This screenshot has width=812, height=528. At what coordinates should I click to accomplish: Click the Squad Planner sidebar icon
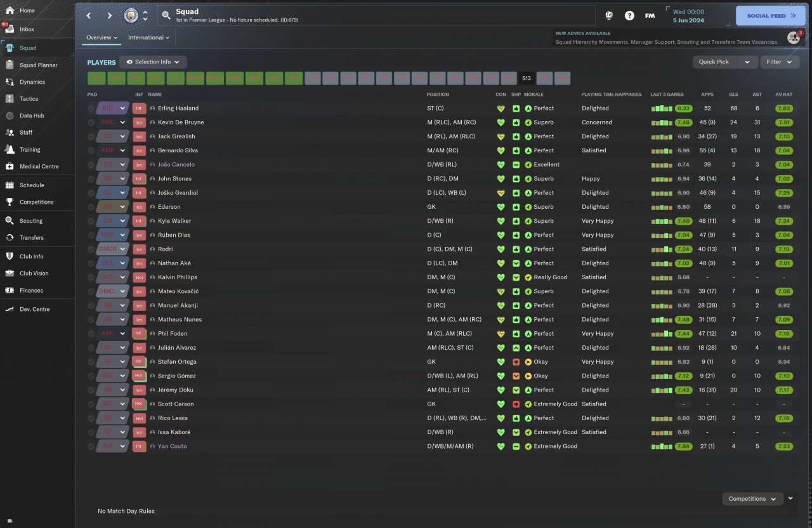(10, 65)
